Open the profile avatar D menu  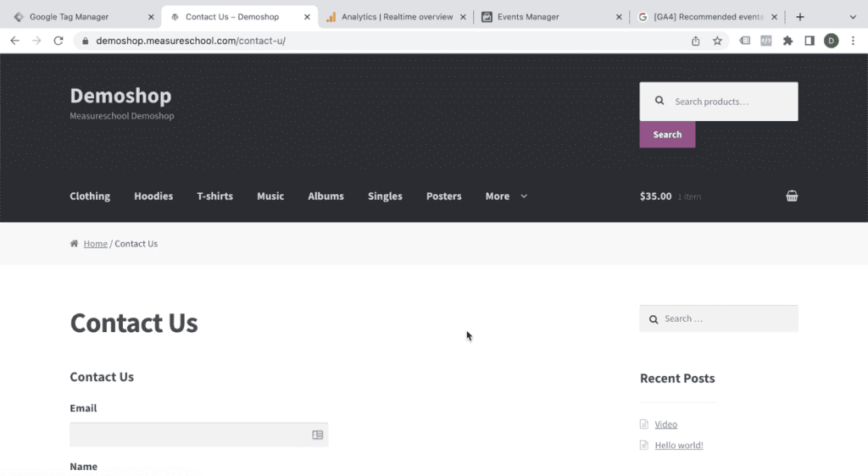point(831,41)
